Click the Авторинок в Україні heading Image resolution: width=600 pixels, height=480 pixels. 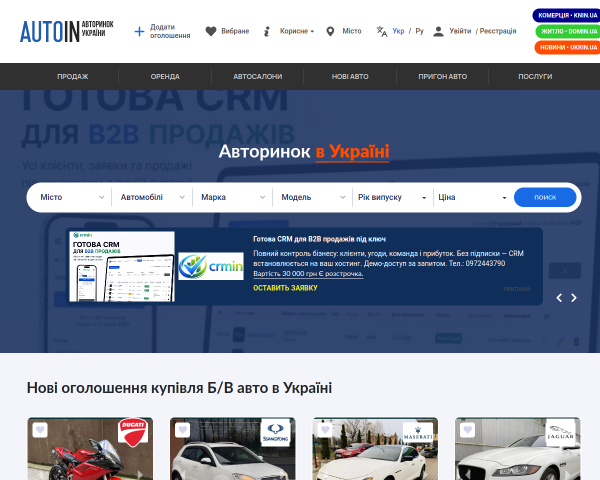(304, 152)
